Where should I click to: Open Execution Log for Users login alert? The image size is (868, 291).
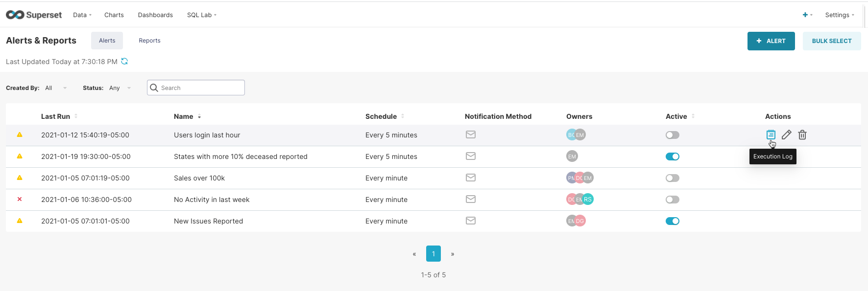click(x=771, y=134)
